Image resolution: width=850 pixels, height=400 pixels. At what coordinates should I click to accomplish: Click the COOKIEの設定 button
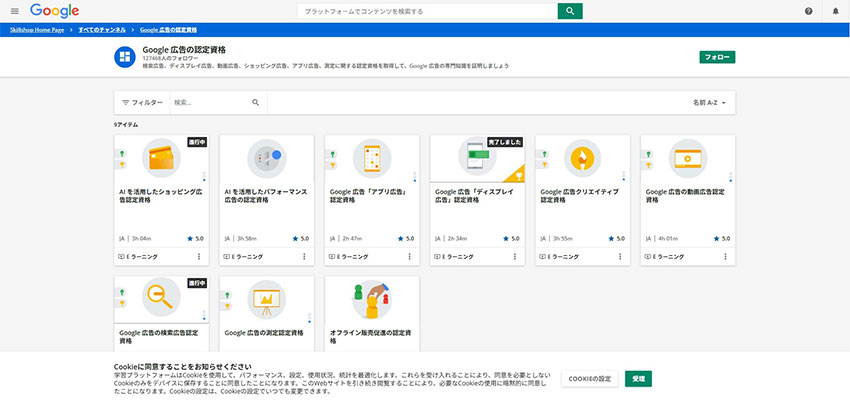pos(589,379)
